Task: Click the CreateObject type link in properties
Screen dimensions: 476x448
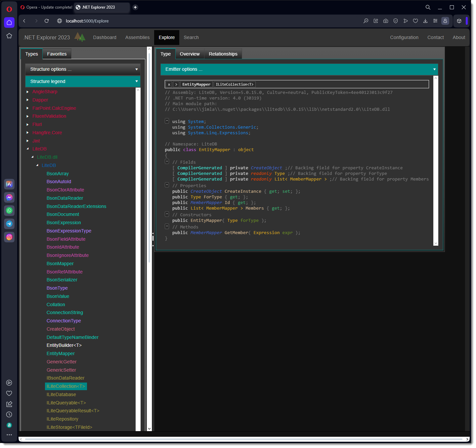Action: pyautogui.click(x=206, y=192)
